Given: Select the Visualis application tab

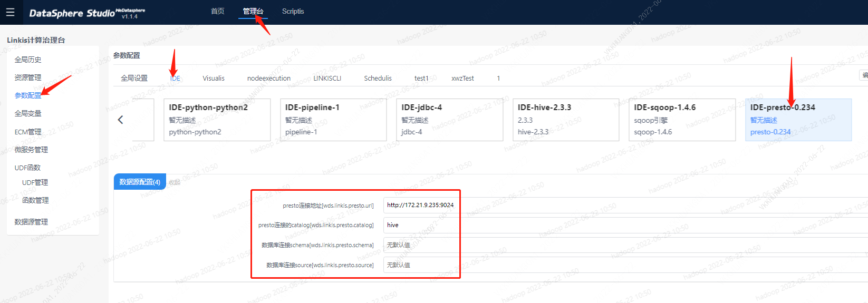Looking at the screenshot, I should click(214, 78).
